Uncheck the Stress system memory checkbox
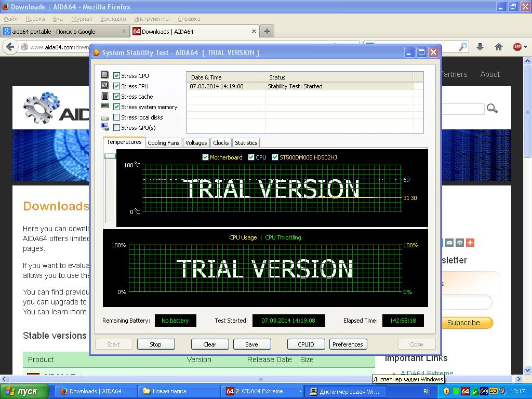The height and width of the screenshot is (399, 532). 116,107
